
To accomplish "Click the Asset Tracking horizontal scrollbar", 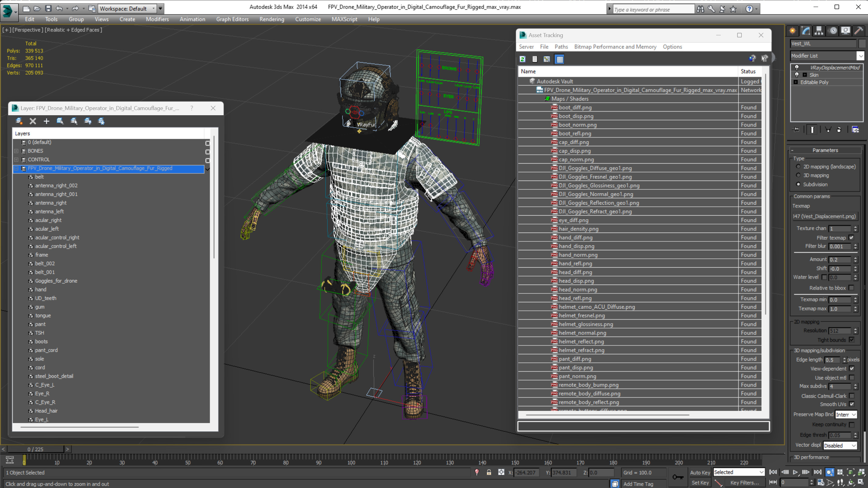I will click(x=607, y=415).
